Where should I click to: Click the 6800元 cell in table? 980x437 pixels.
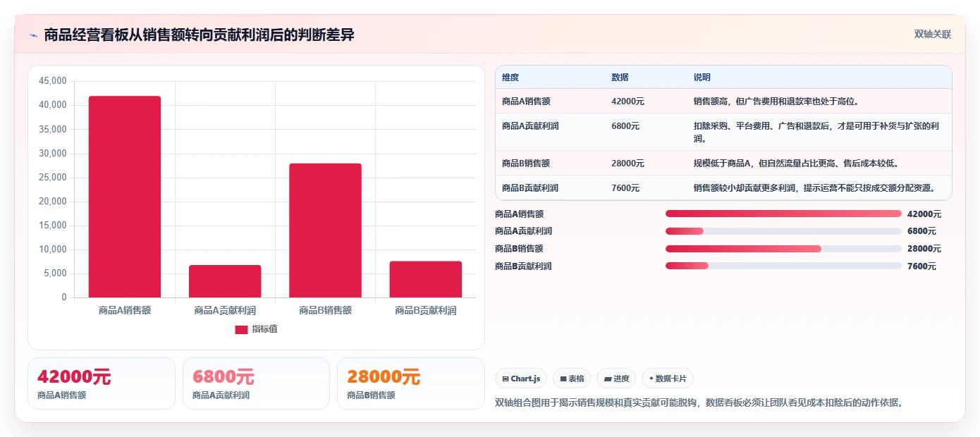click(625, 126)
